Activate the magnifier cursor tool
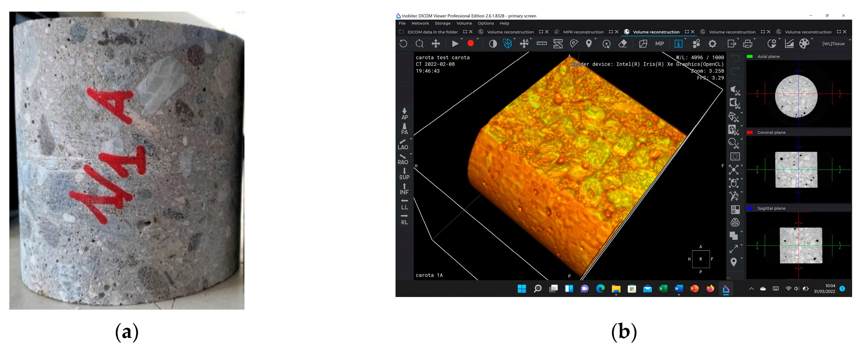The width and height of the screenshot is (868, 351). click(x=607, y=44)
